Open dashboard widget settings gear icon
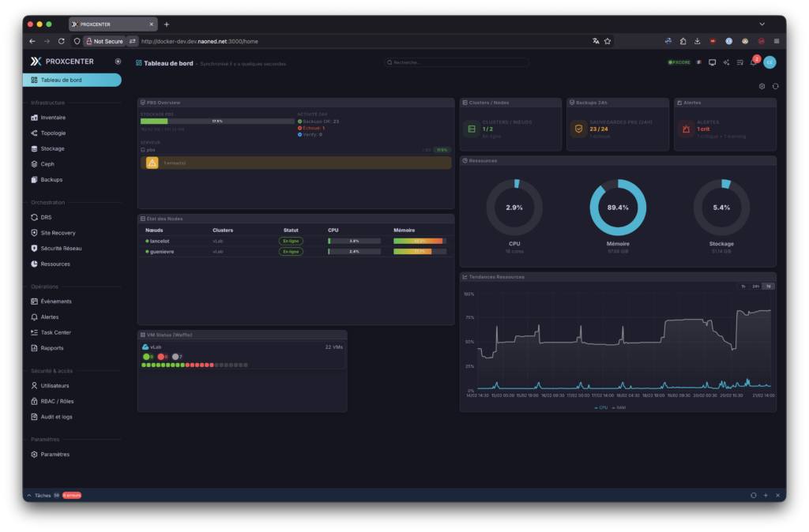The width and height of the screenshot is (809, 532). (762, 86)
